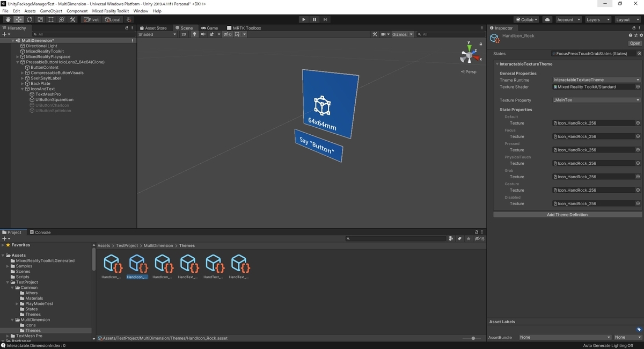
Task: Lock the Hierarchy panel with padlock icon
Action: coord(127,28)
